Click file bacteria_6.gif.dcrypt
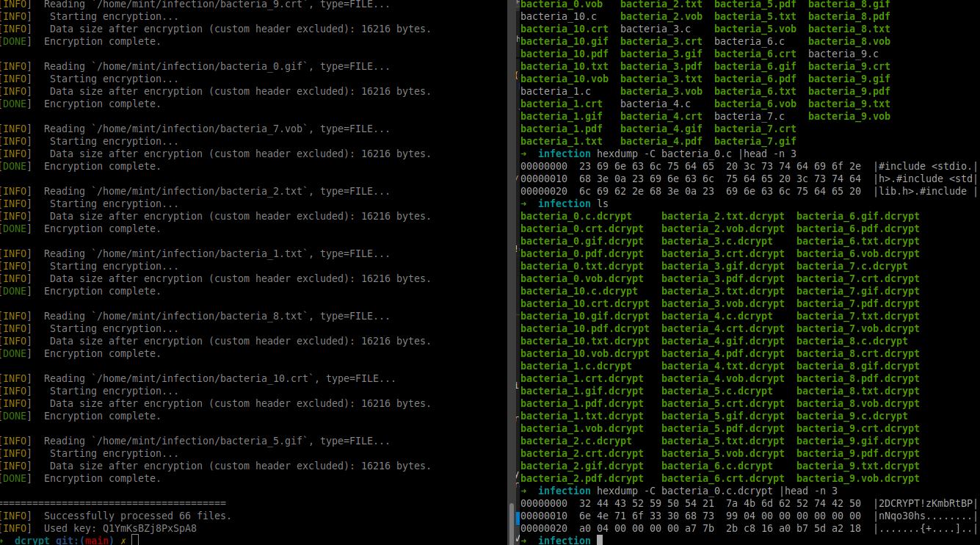The height and width of the screenshot is (545, 980). (x=858, y=216)
